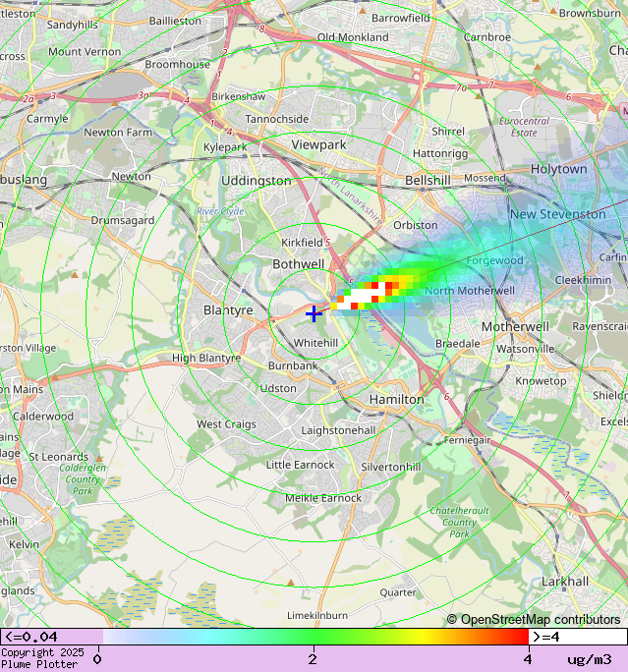Image resolution: width=628 pixels, height=672 pixels.
Task: Click the 'Baillieston' label
Action: tap(175, 21)
